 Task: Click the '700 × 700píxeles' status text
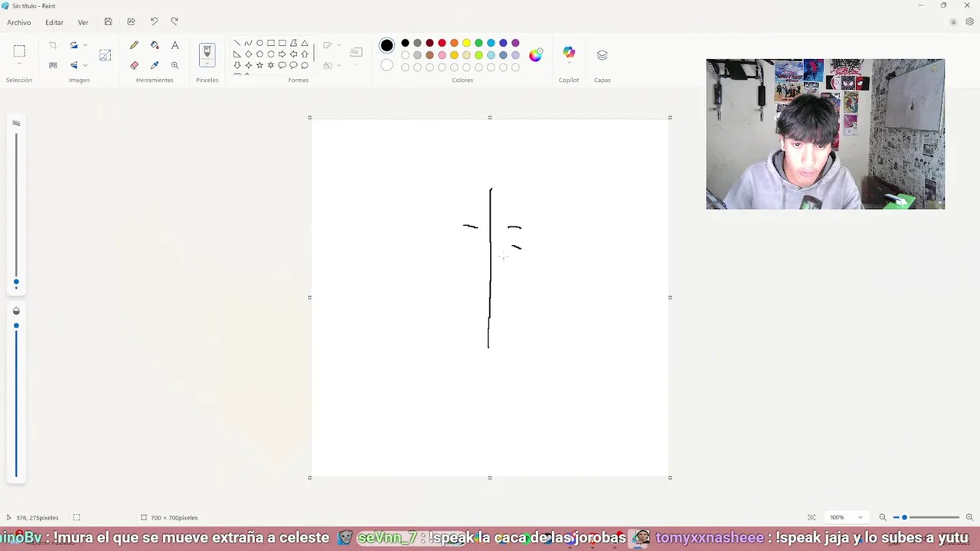(x=174, y=517)
